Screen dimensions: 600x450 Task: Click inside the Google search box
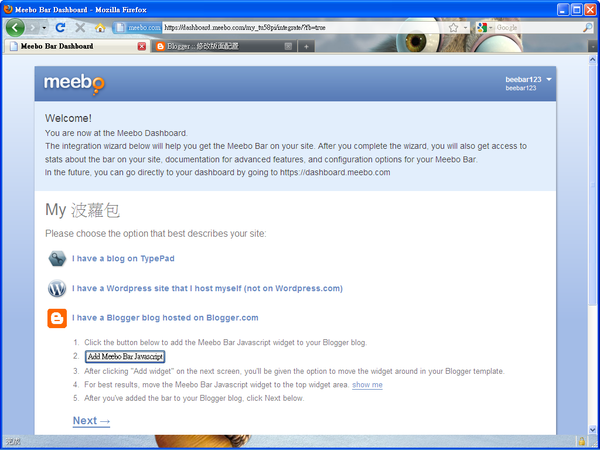pos(538,28)
